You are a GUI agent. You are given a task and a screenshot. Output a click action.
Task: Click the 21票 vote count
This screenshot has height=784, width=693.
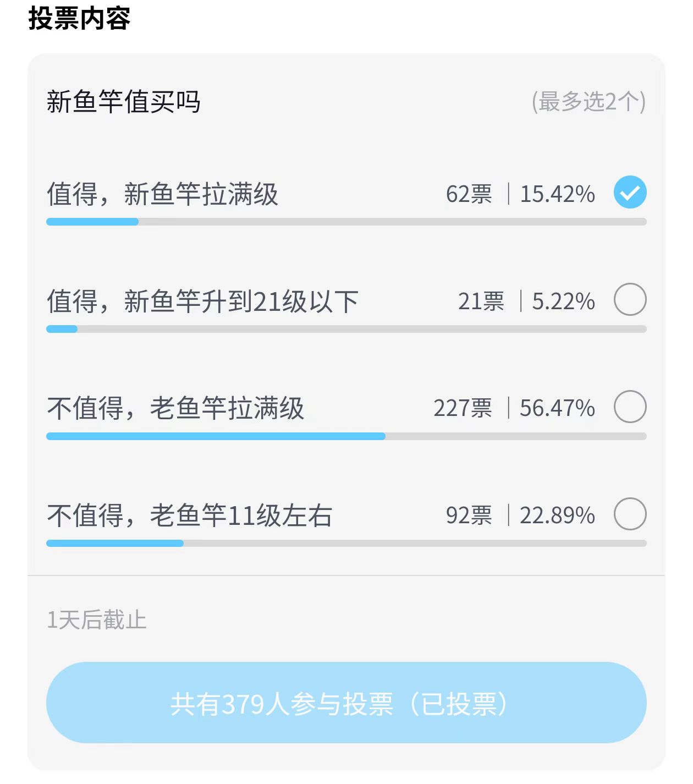click(x=481, y=301)
